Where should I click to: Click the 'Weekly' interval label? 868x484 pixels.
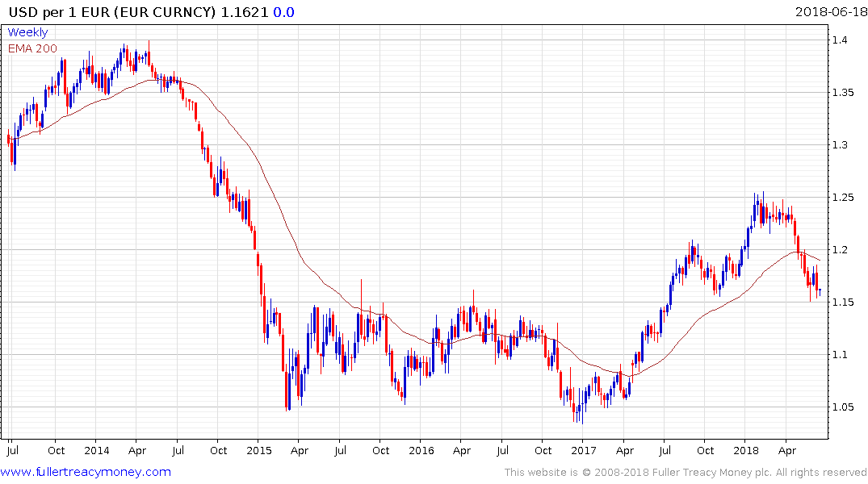pyautogui.click(x=27, y=32)
